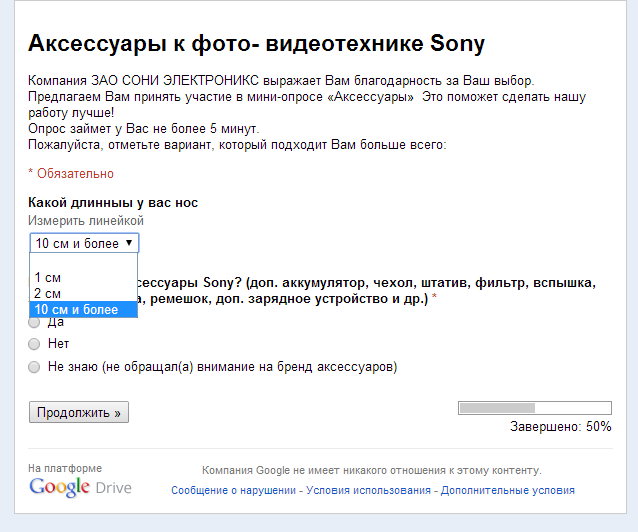Select highlighted "10 см и более" list option

(83, 309)
